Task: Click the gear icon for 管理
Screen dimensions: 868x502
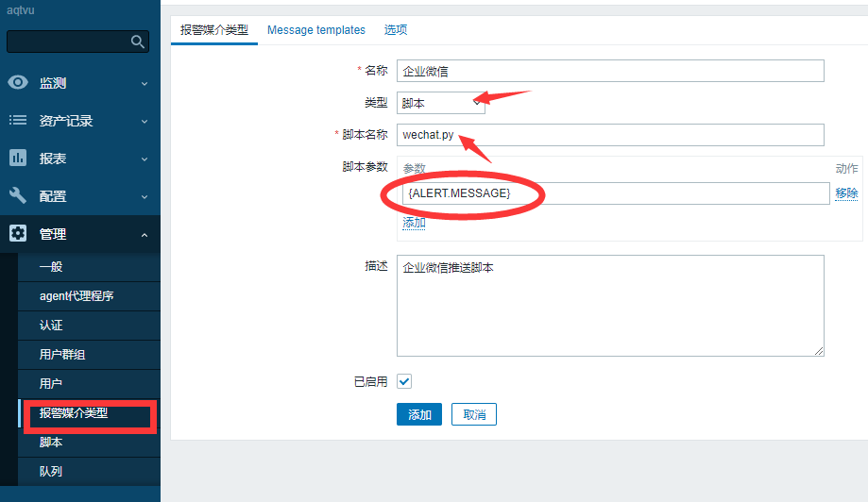Action: [x=18, y=233]
